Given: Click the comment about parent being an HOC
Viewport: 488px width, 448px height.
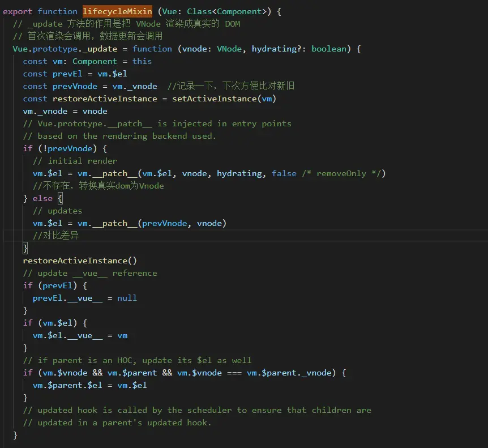Looking at the screenshot, I should click(x=137, y=360).
